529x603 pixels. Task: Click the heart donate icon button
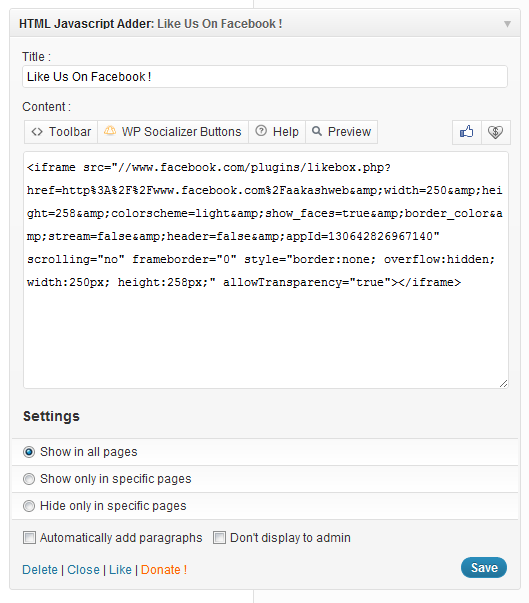[496, 132]
